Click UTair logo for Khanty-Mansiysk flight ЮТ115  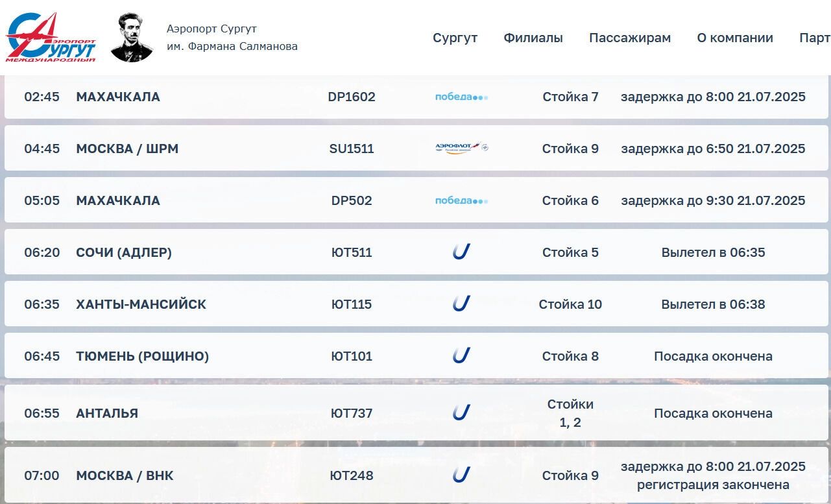coord(461,304)
